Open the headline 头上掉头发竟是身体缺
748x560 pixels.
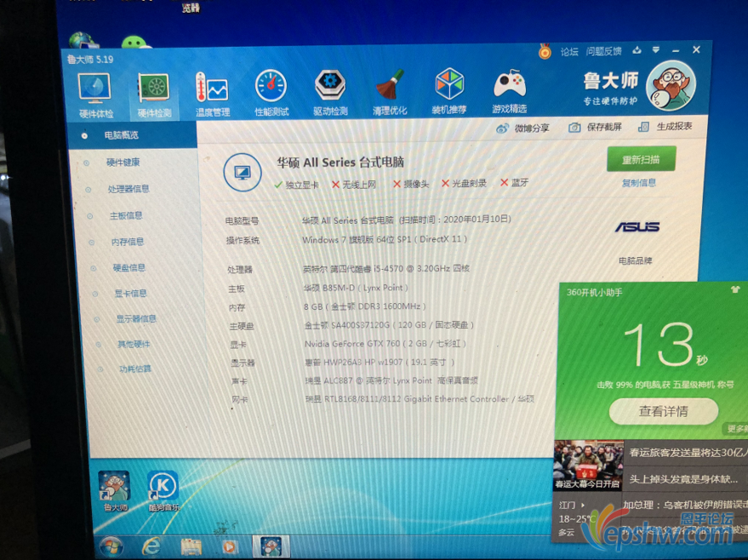pos(683,479)
